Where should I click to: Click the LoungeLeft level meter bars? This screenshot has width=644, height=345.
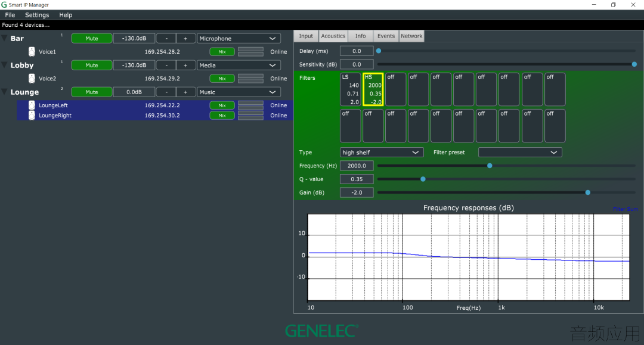point(250,105)
